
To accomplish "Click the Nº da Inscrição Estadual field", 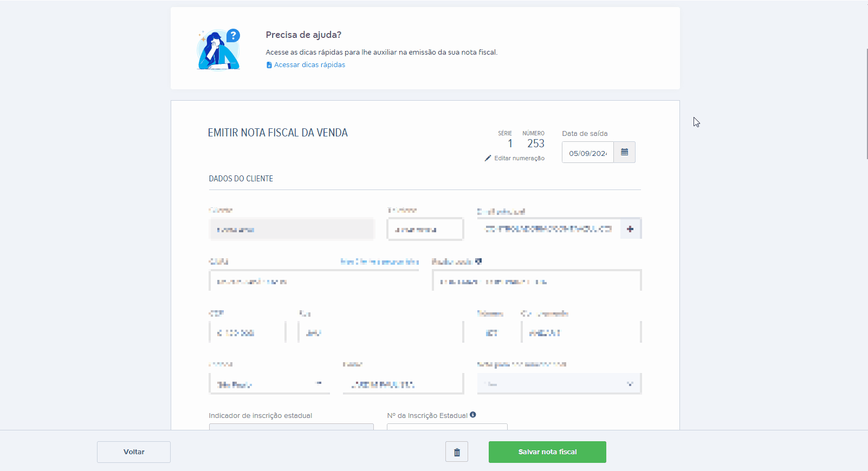I will point(447,427).
